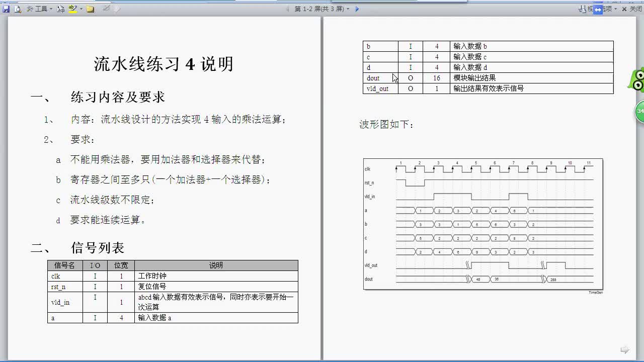Click the translate/research icon
644x362 pixels.
pyautogui.click(x=60, y=9)
